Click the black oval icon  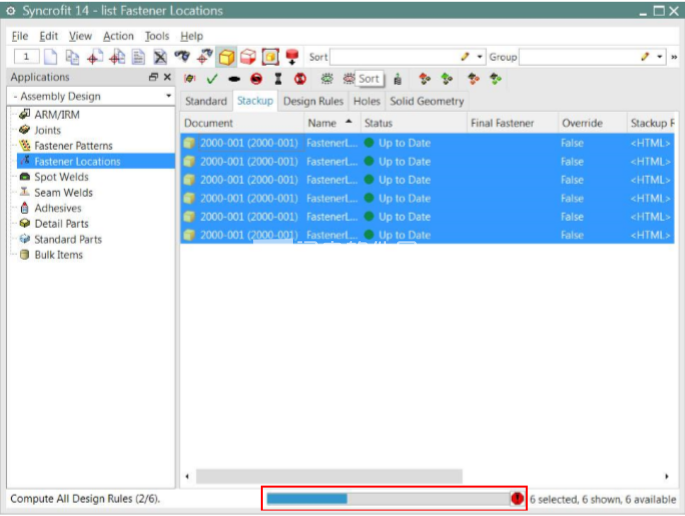tap(234, 79)
